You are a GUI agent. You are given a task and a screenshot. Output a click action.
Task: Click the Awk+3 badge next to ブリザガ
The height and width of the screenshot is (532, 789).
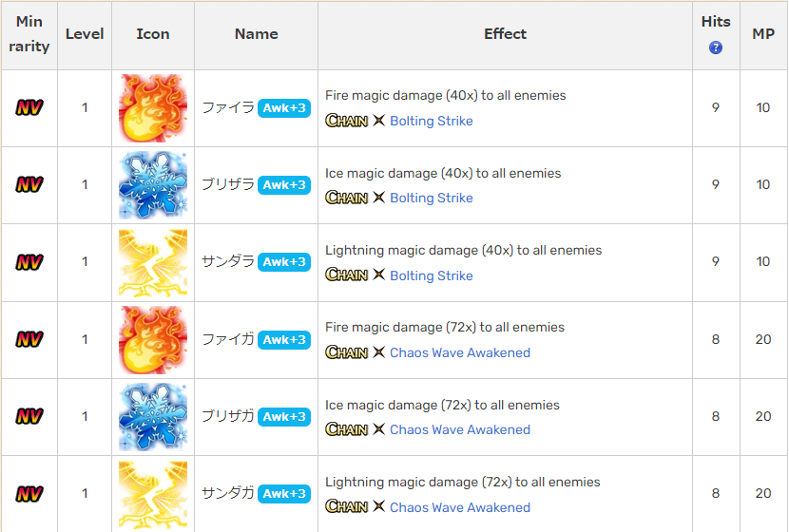click(284, 417)
